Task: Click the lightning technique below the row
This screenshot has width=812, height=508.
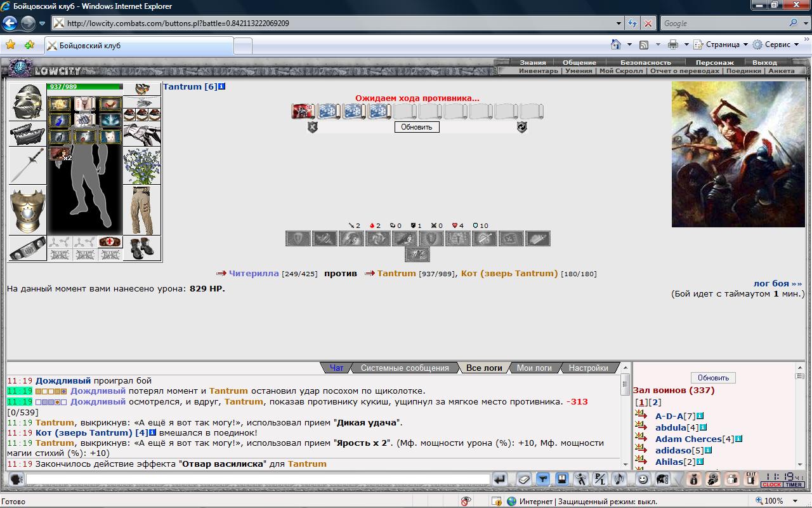Action: tap(417, 255)
